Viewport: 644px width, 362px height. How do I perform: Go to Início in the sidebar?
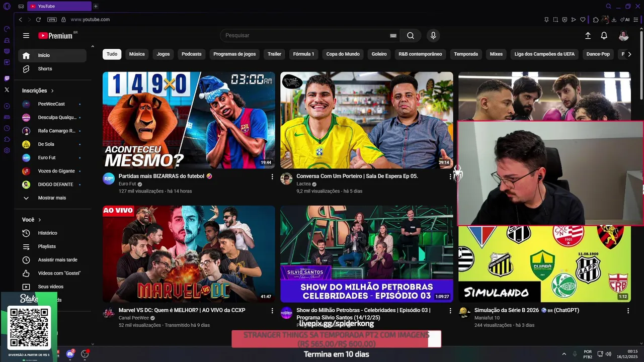52,55
